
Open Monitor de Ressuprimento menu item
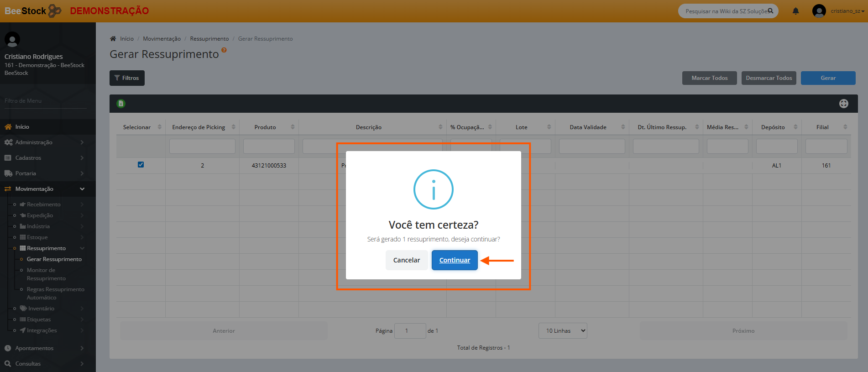[46, 274]
